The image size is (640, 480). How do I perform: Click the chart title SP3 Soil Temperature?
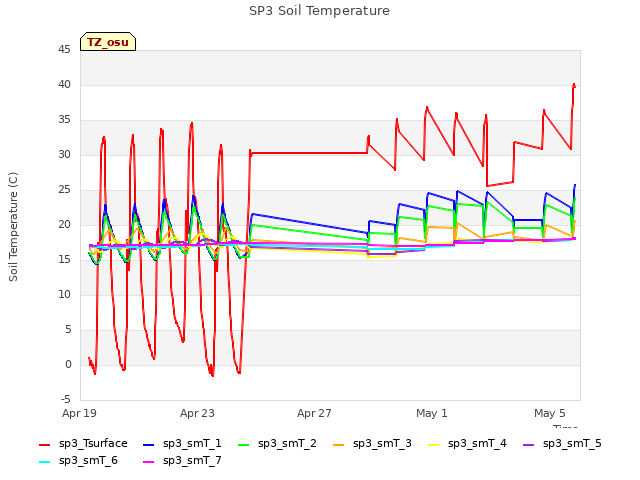point(320,11)
